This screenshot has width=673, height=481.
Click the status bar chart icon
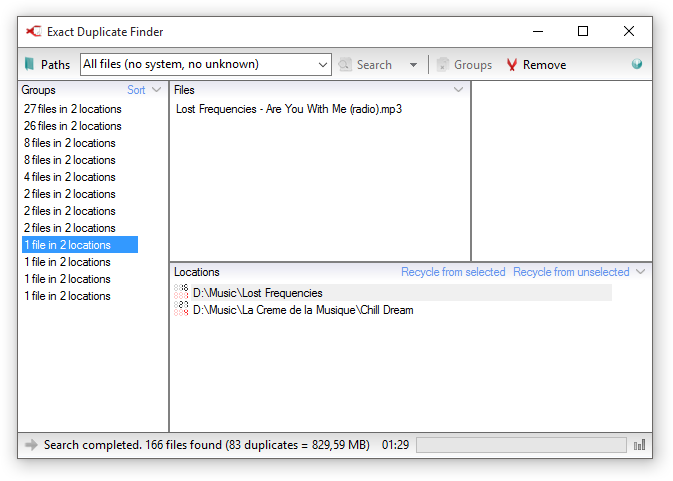point(640,445)
